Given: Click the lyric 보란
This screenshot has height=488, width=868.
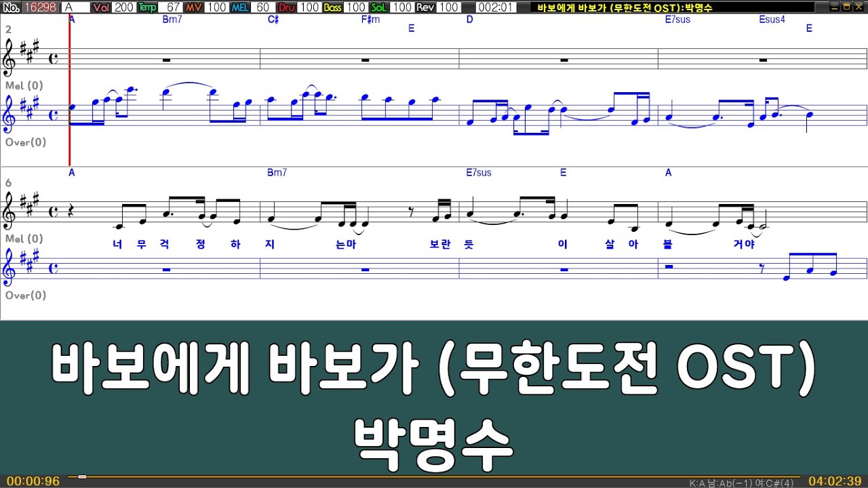Looking at the screenshot, I should click(x=440, y=244).
